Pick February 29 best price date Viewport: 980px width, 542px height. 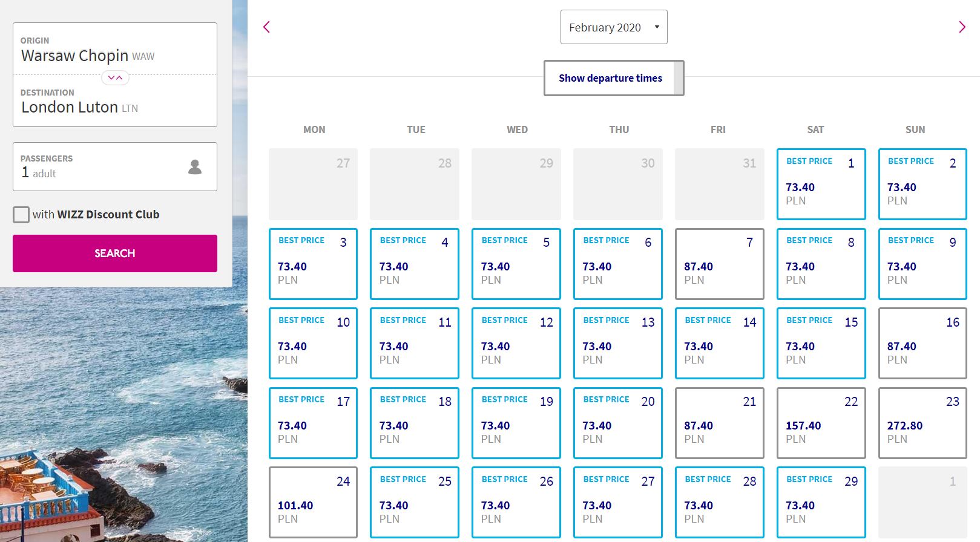click(821, 502)
